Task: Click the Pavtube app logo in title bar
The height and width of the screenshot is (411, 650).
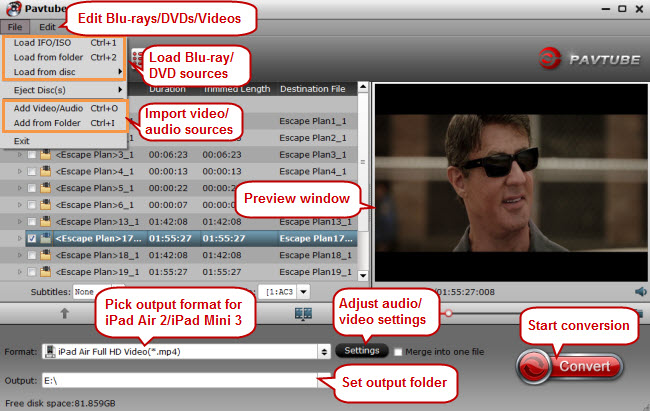Action: [14, 8]
